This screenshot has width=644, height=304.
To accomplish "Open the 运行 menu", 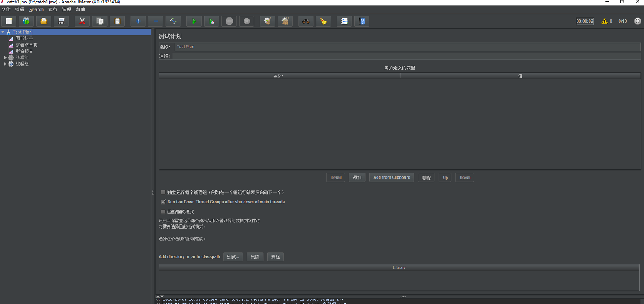I will (53, 9).
